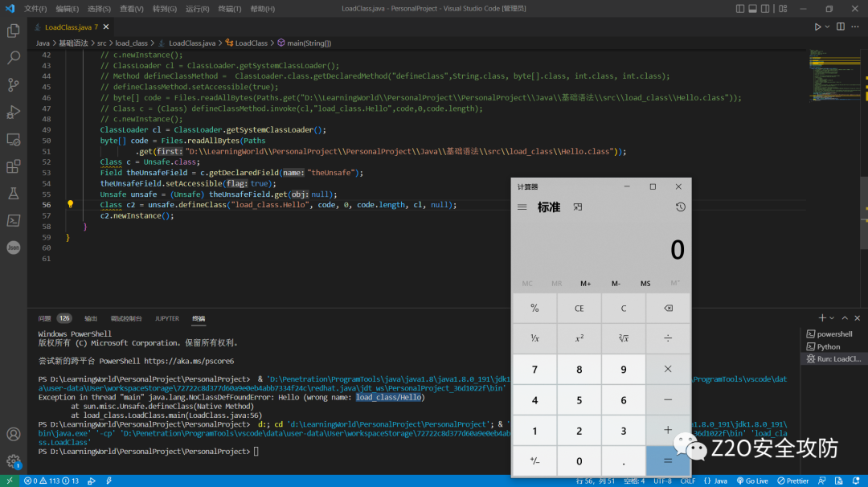Screen dimensions: 868x487
Task: Click Calculator backspace key
Action: coord(668,309)
